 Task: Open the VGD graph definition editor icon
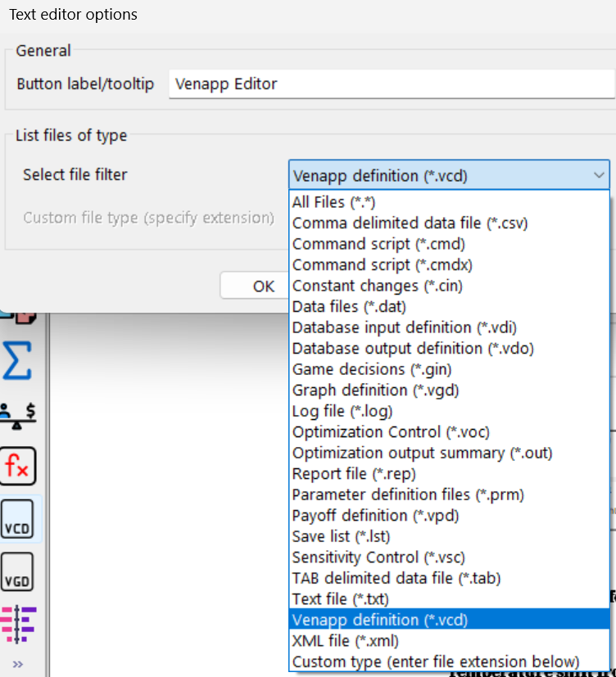(18, 573)
